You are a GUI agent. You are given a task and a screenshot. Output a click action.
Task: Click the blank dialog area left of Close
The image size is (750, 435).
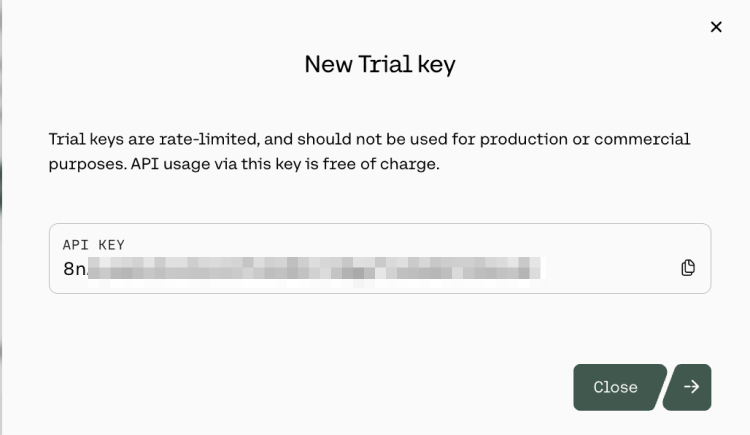click(x=300, y=387)
